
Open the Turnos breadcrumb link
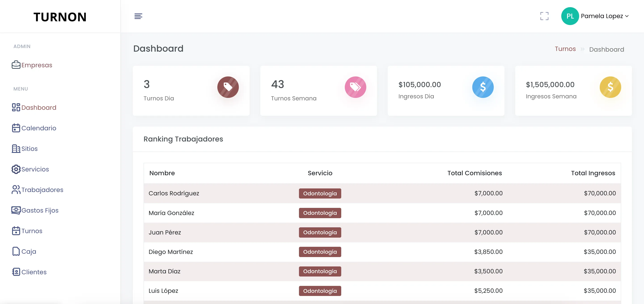[x=565, y=49]
